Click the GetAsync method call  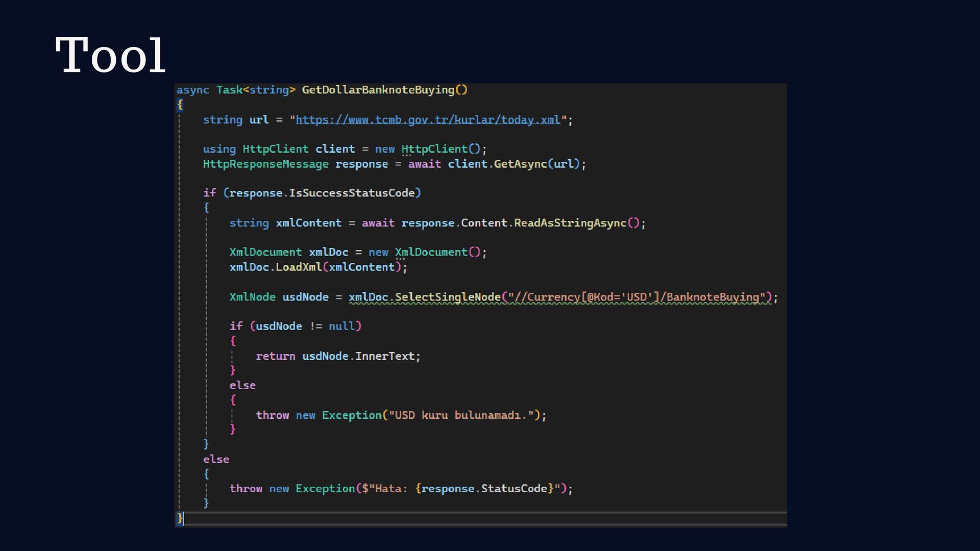pos(520,164)
